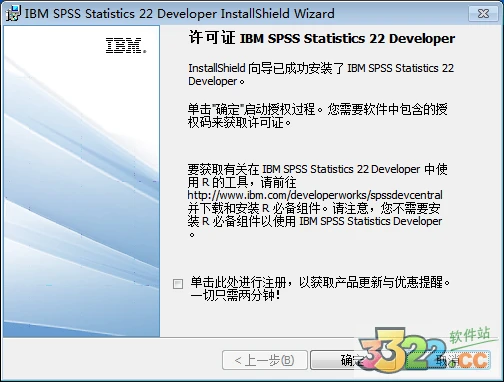This screenshot has height=382, width=504.
Task: Click the paragraph starting with 单击"确定"启动授权过程
Action: pyautogui.click(x=317, y=116)
